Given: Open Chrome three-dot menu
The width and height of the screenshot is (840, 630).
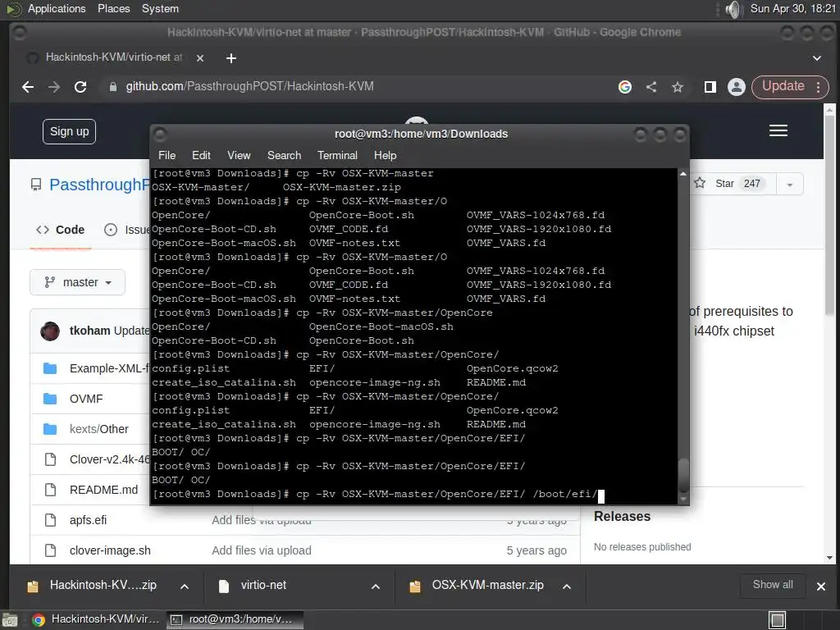Looking at the screenshot, I should coord(819,87).
